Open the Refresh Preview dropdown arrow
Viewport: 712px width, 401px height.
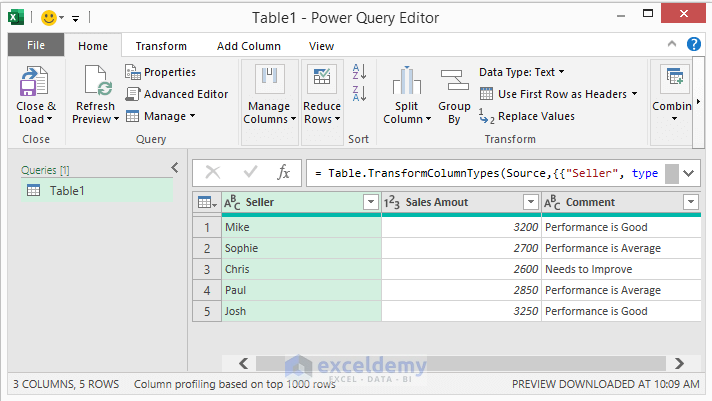click(x=116, y=119)
